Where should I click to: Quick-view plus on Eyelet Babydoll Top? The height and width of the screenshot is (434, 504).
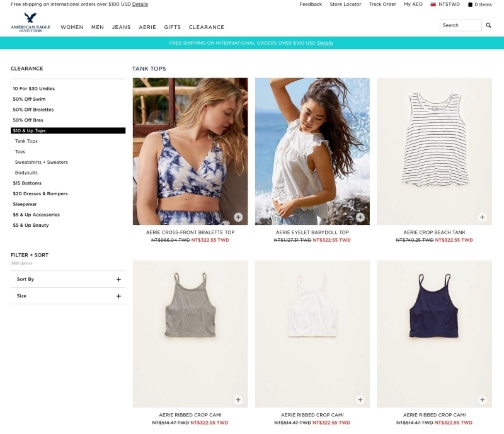360,217
